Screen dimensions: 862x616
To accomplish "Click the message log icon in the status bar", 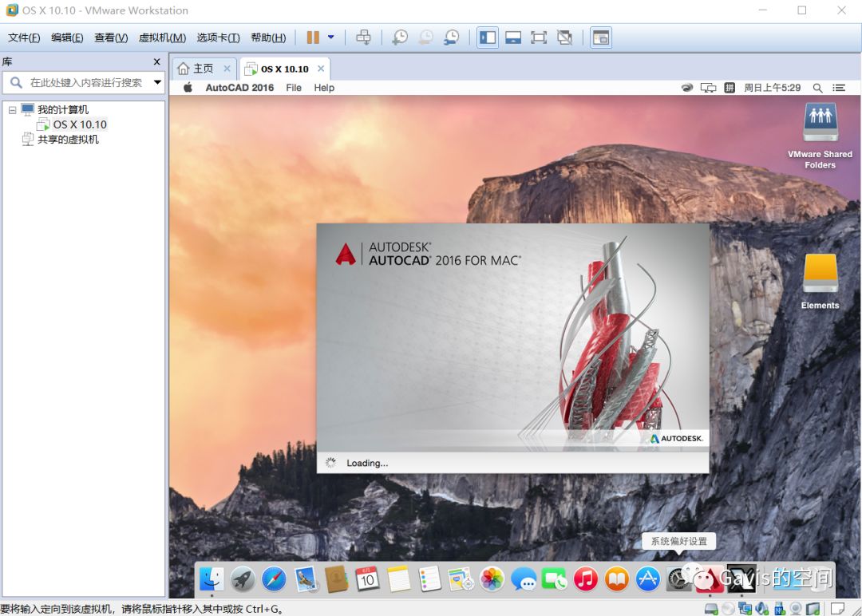I will pos(837,608).
